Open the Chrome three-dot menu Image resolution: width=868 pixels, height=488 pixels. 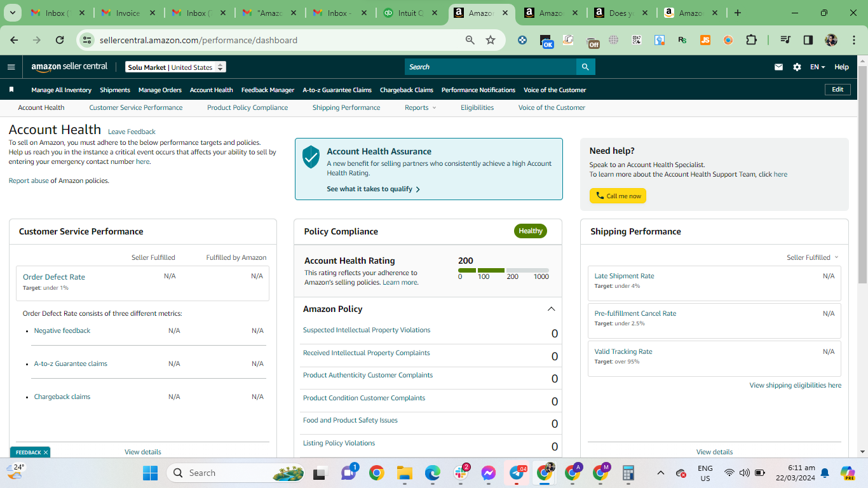pos(853,40)
